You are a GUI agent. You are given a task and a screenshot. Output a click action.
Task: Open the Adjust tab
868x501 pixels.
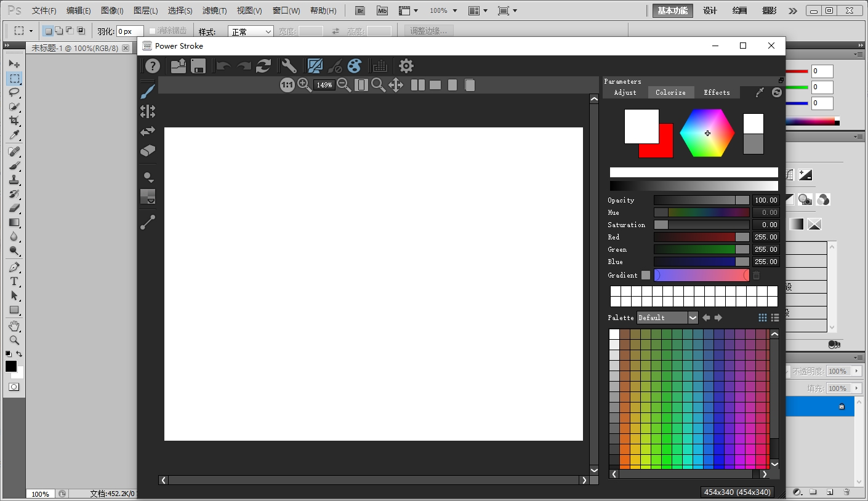625,92
